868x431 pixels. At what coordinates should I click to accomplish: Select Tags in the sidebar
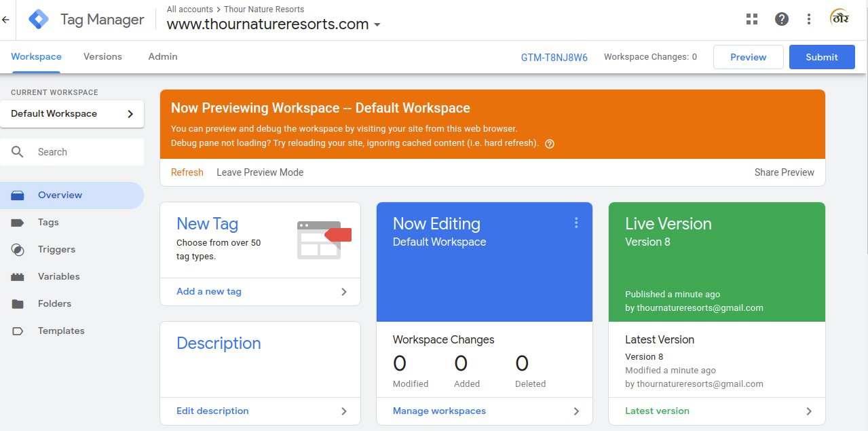point(72,223)
